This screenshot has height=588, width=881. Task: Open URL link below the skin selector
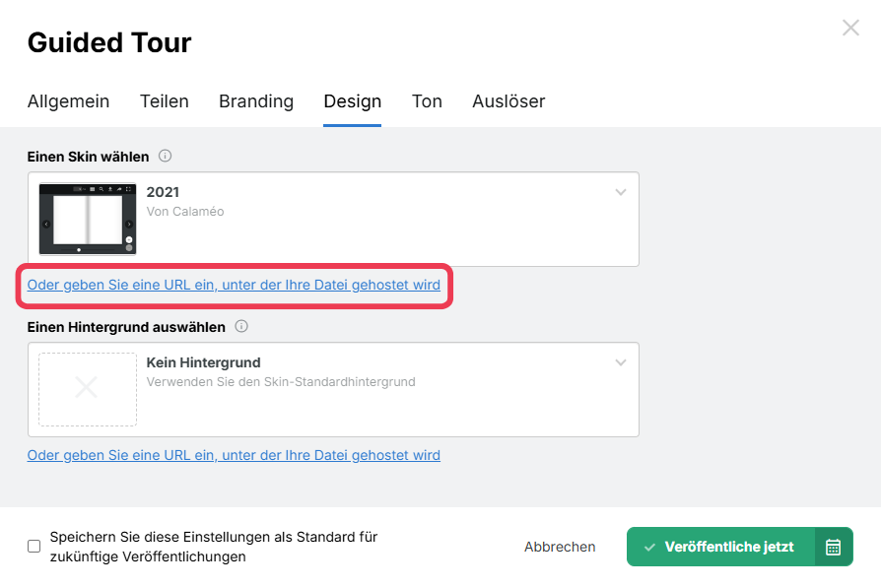(x=234, y=285)
